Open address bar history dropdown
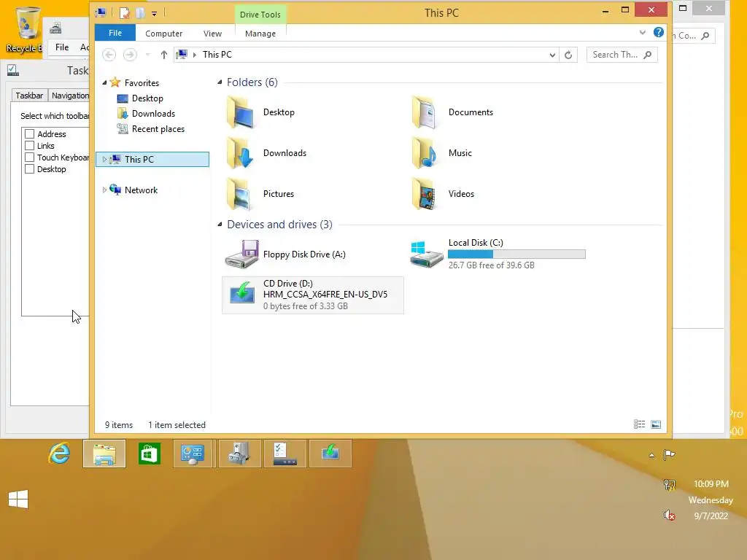This screenshot has height=560, width=747. click(552, 55)
